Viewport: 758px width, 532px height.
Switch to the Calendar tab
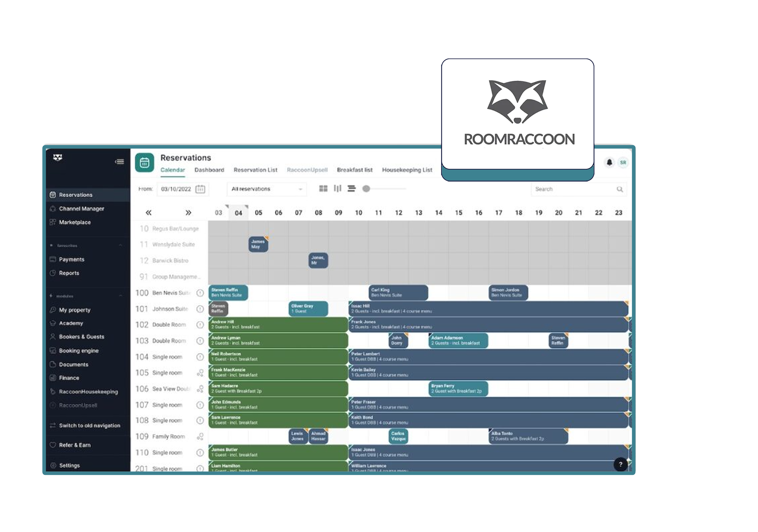pos(173,170)
